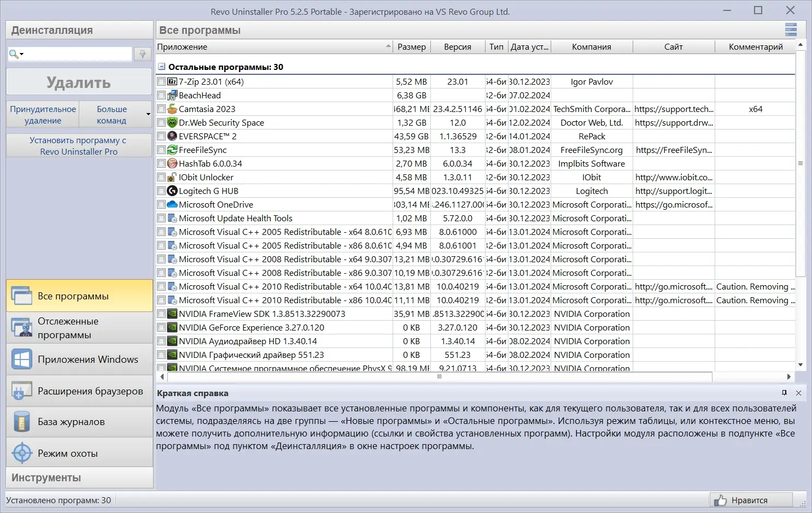Open the Приложения Windows module
812x513 pixels.
click(79, 359)
